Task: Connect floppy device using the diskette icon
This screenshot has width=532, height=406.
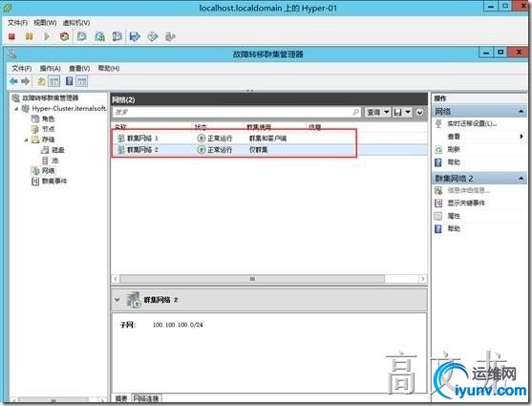Action: pyautogui.click(x=135, y=36)
